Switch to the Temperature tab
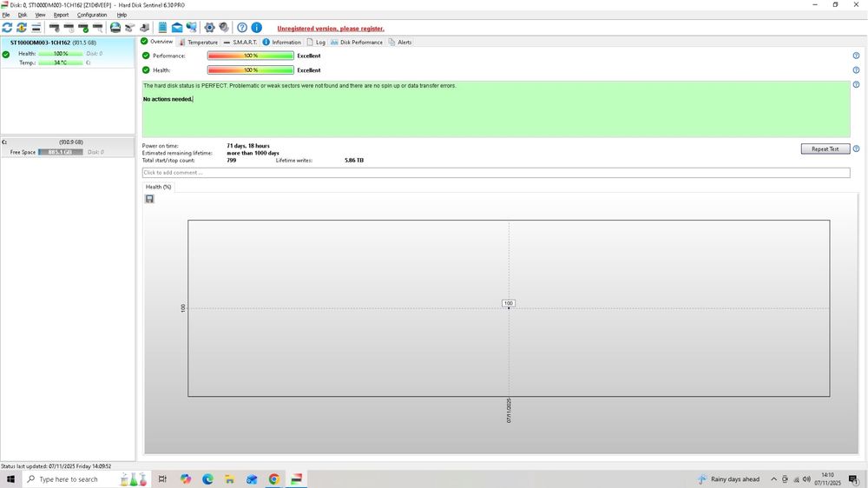The width and height of the screenshot is (868, 488). [x=198, y=42]
